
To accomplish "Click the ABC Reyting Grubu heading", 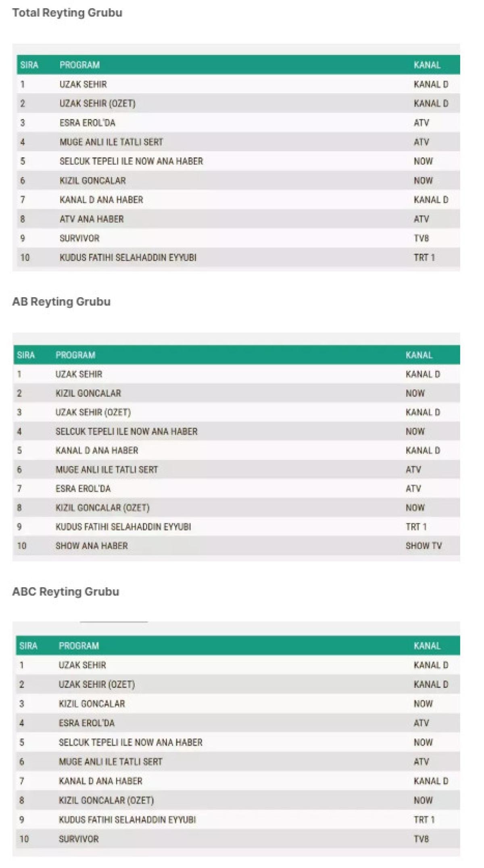I will click(x=66, y=591).
